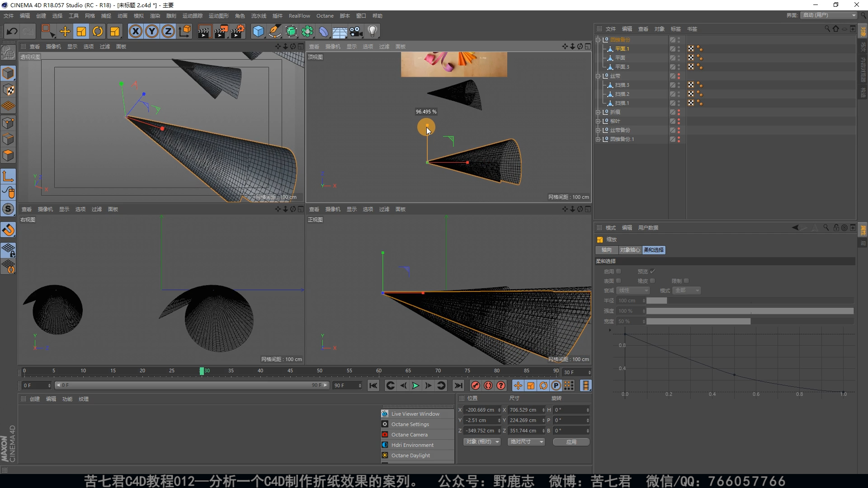Image resolution: width=868 pixels, height=488 pixels.
Task: Select the Live Selection tool
Action: point(48,31)
